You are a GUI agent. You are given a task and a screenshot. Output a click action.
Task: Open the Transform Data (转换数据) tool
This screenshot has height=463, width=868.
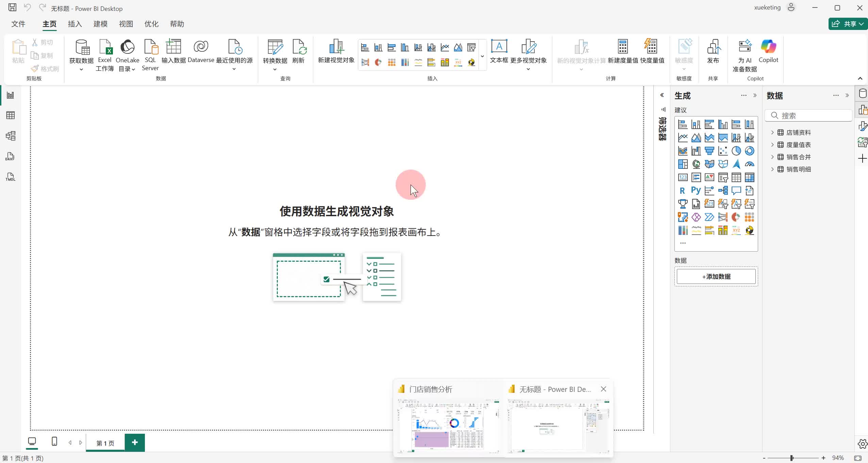pos(275,48)
